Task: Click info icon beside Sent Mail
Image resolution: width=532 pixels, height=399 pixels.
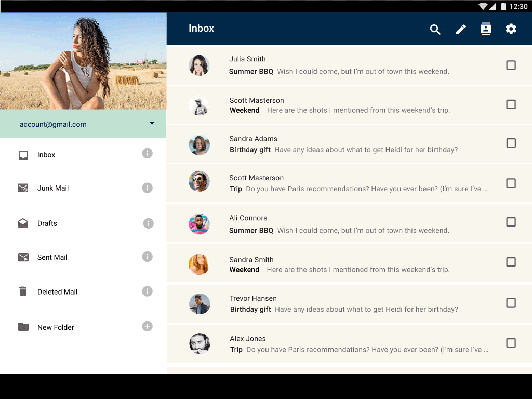Action: coord(148,257)
